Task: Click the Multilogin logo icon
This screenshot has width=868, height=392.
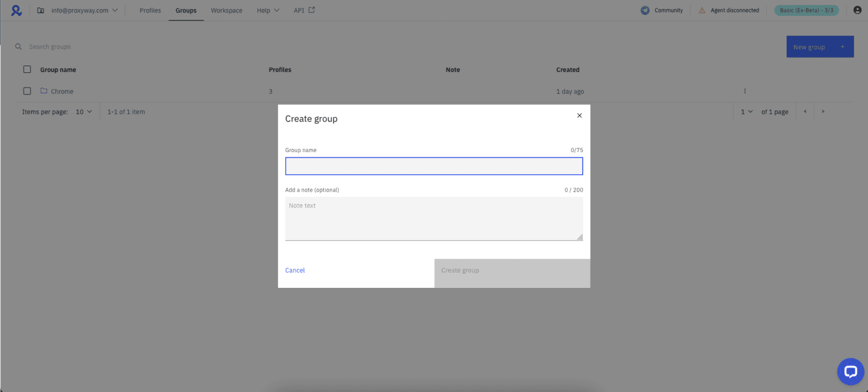Action: point(16,10)
